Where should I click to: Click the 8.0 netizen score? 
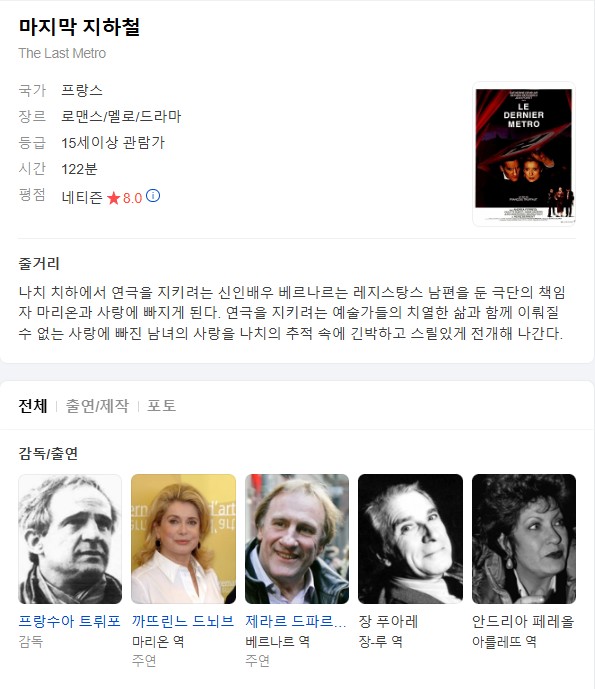(132, 198)
